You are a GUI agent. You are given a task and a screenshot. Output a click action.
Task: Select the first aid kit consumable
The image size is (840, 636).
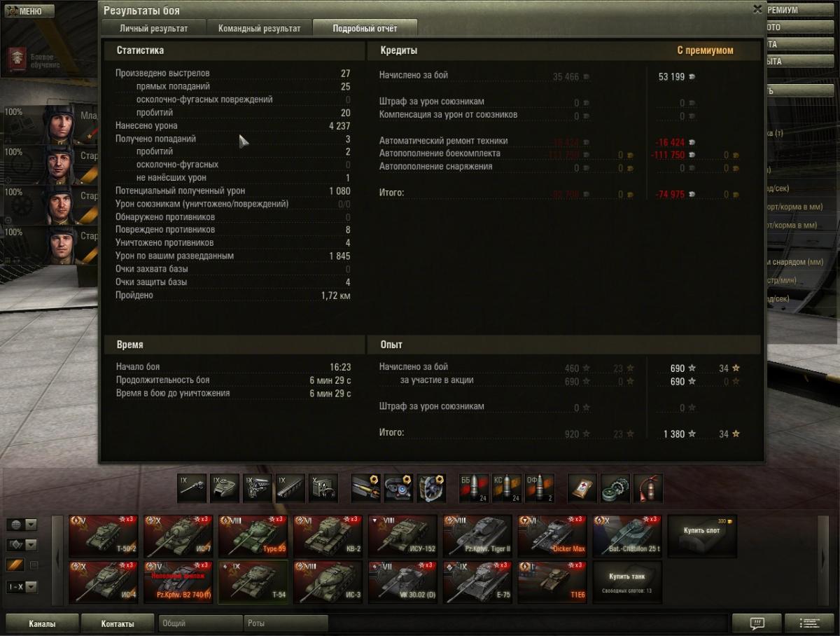(582, 488)
